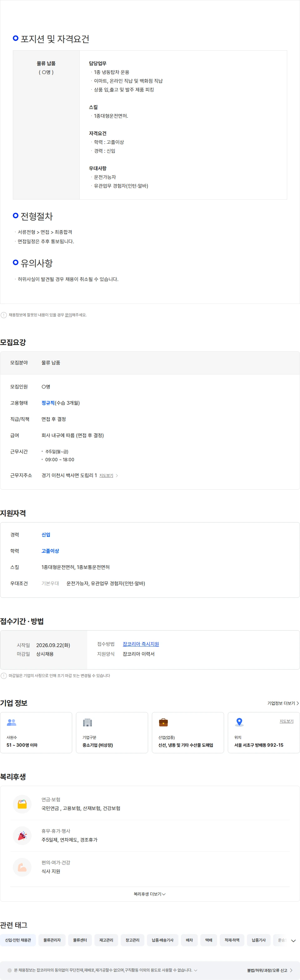The width and height of the screenshot is (300, 980).
Task: Select the 납품기사 tag
Action: point(258,940)
